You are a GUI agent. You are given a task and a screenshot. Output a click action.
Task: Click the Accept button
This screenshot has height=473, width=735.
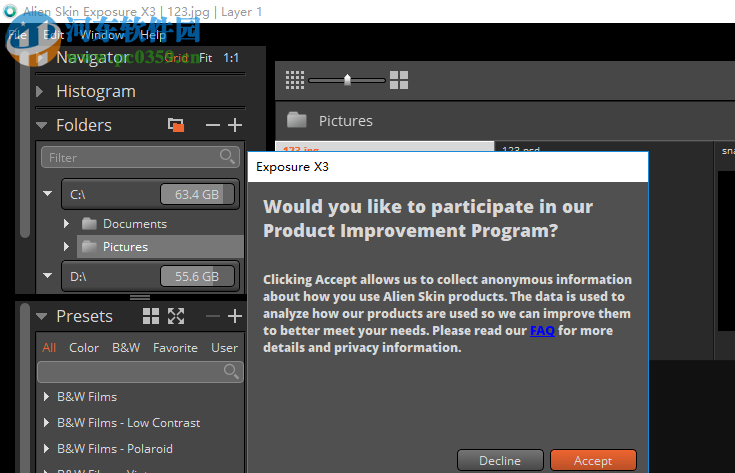click(593, 460)
